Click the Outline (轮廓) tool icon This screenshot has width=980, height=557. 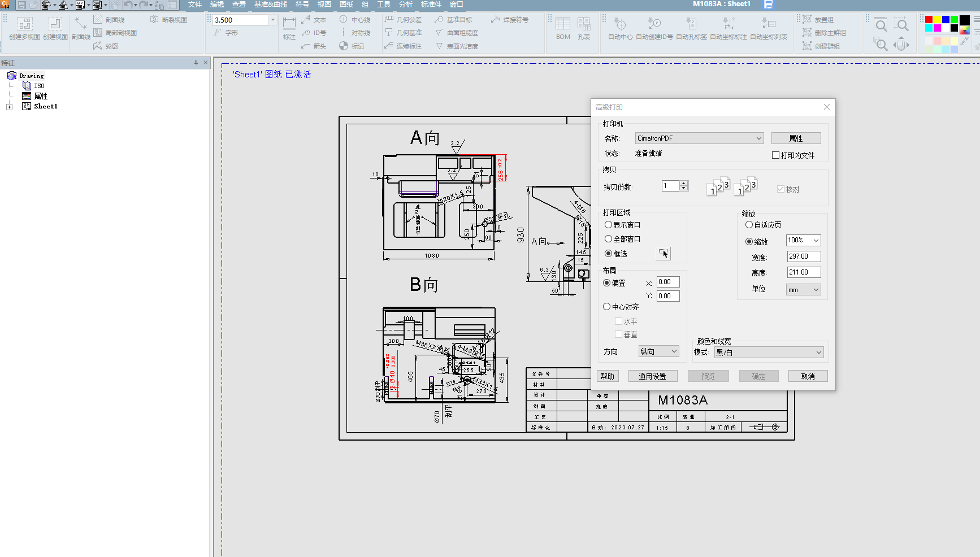pos(106,46)
